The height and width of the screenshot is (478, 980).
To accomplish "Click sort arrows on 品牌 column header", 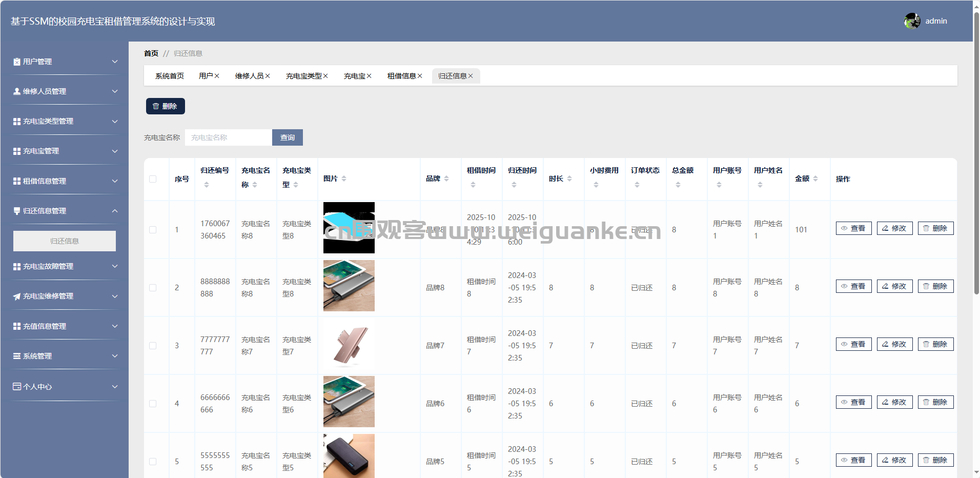I will (446, 178).
